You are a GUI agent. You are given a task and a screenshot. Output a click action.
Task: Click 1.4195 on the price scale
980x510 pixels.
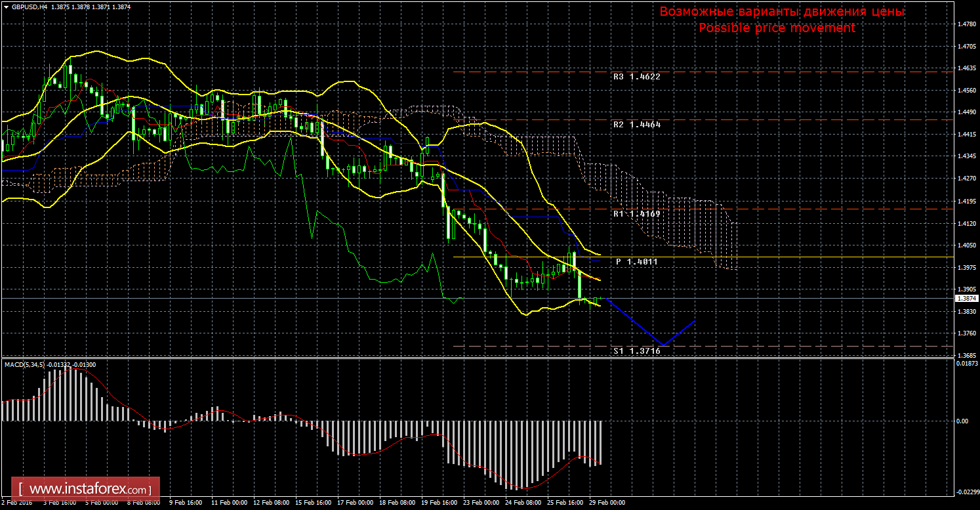tap(966, 202)
